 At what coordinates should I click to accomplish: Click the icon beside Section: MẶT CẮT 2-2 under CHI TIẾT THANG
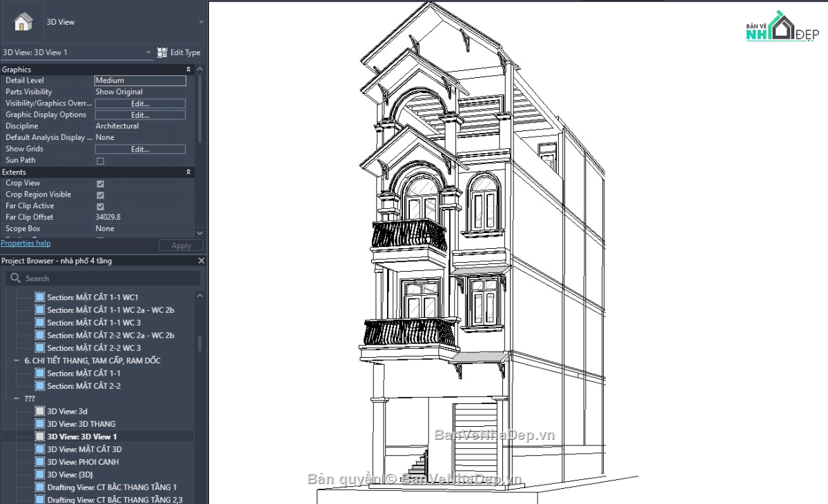[x=39, y=386]
